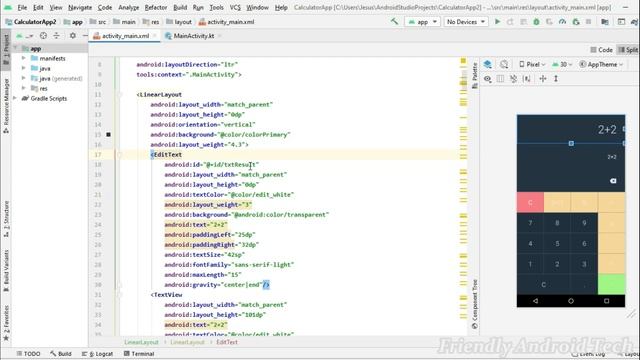Switch editor to Code view mode
This screenshot has width=640, height=360.
[602, 50]
